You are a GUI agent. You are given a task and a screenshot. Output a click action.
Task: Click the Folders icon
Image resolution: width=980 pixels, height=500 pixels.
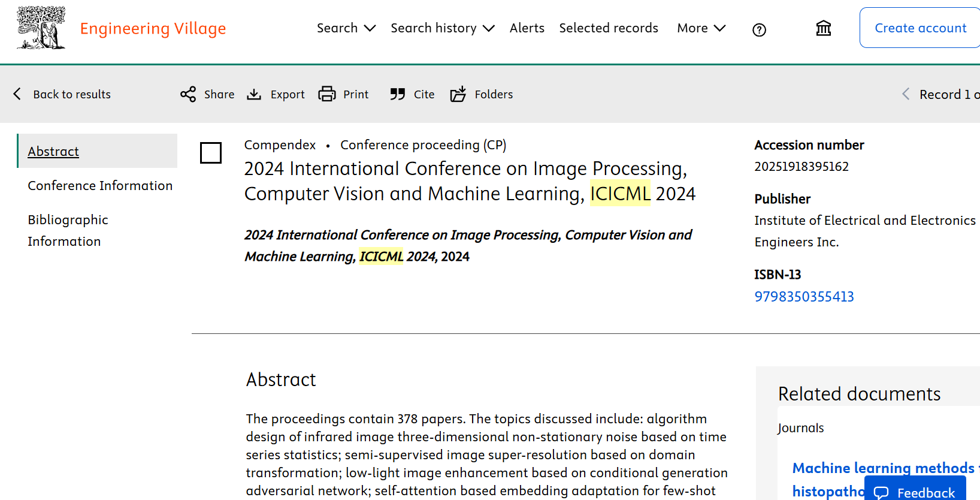point(458,94)
